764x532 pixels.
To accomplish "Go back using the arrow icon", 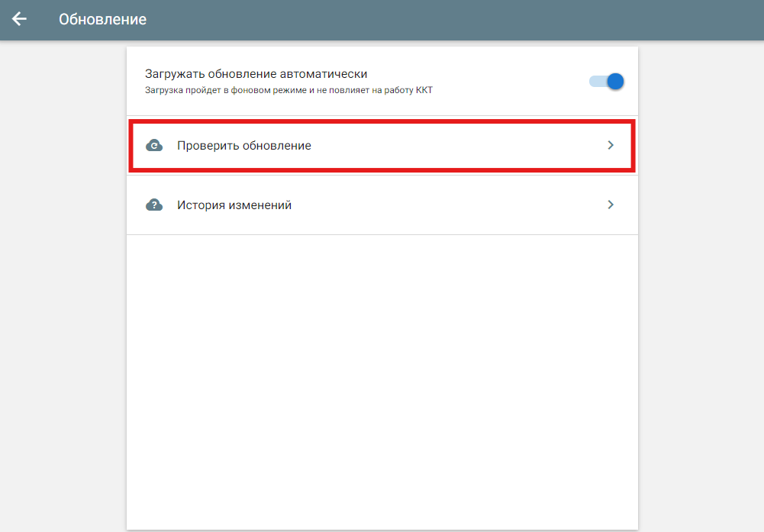I will pos(20,19).
